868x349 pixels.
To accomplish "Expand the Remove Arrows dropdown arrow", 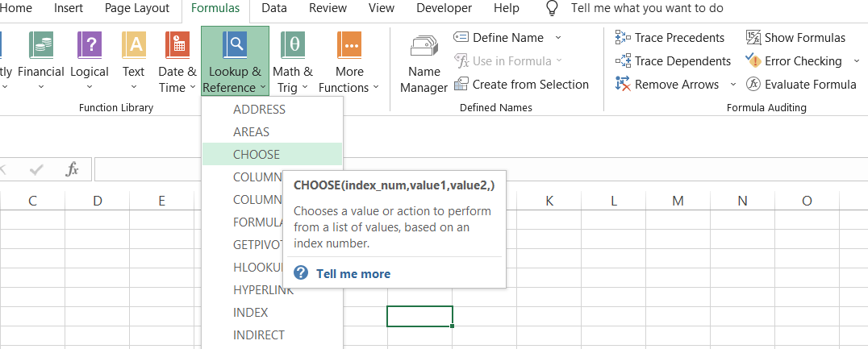I will point(732,85).
